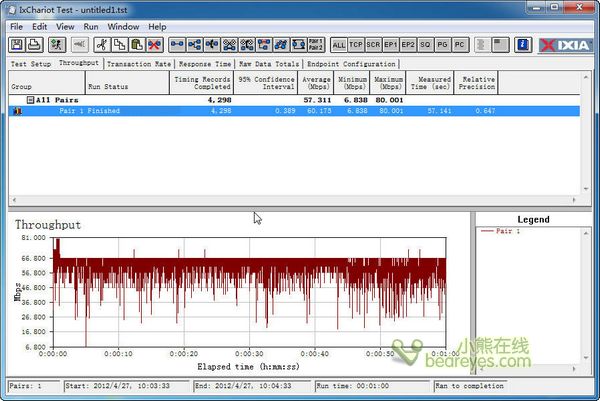The height and width of the screenshot is (401, 600).
Task: Toggle the ALL group filter
Action: (x=339, y=45)
